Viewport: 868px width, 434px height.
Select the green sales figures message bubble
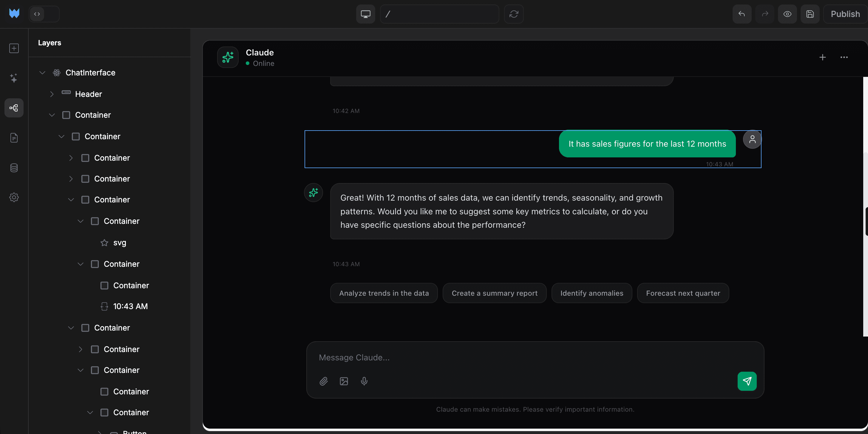point(647,144)
